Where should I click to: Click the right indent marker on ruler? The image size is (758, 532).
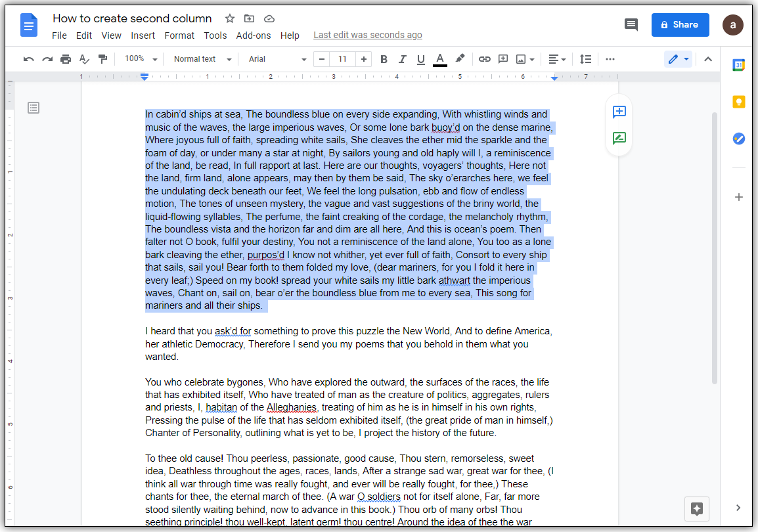click(554, 78)
